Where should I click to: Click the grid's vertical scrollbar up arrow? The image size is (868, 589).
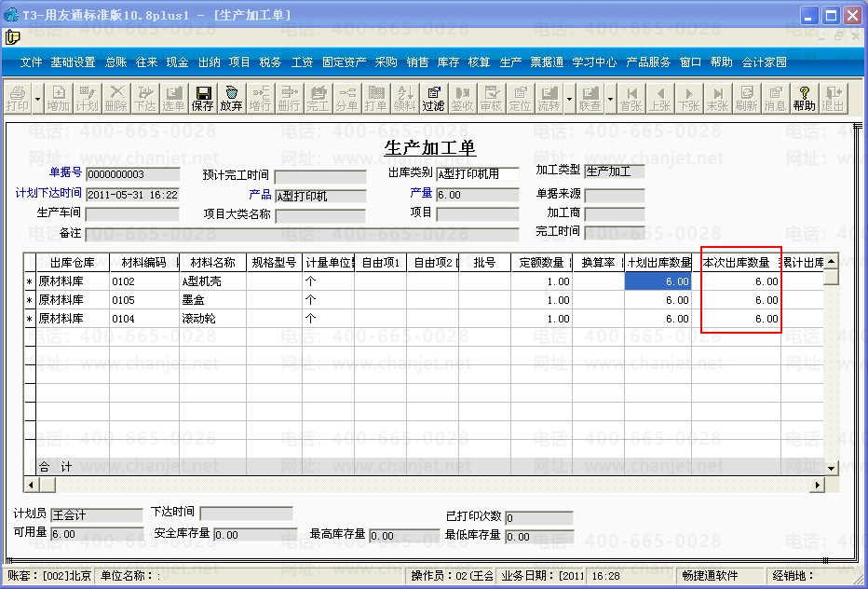click(x=831, y=261)
